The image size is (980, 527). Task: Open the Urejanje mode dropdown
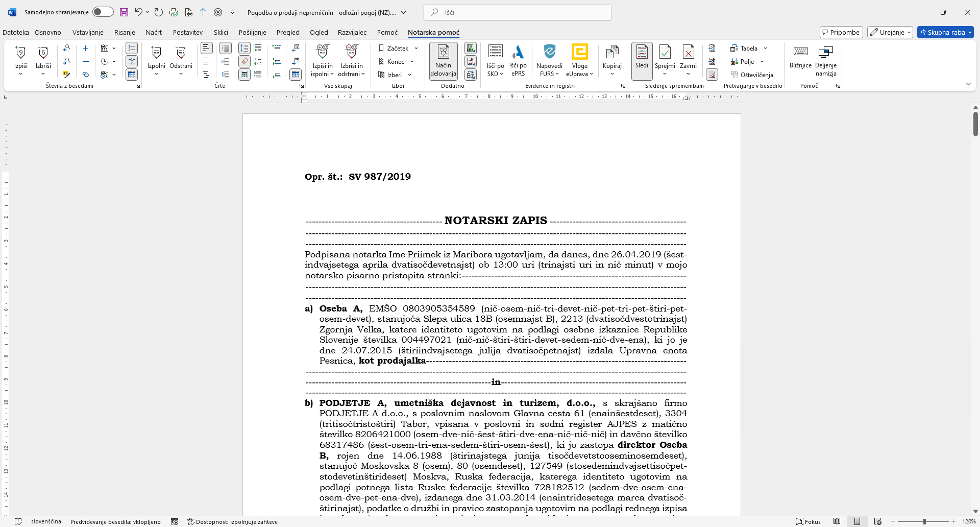pos(890,32)
